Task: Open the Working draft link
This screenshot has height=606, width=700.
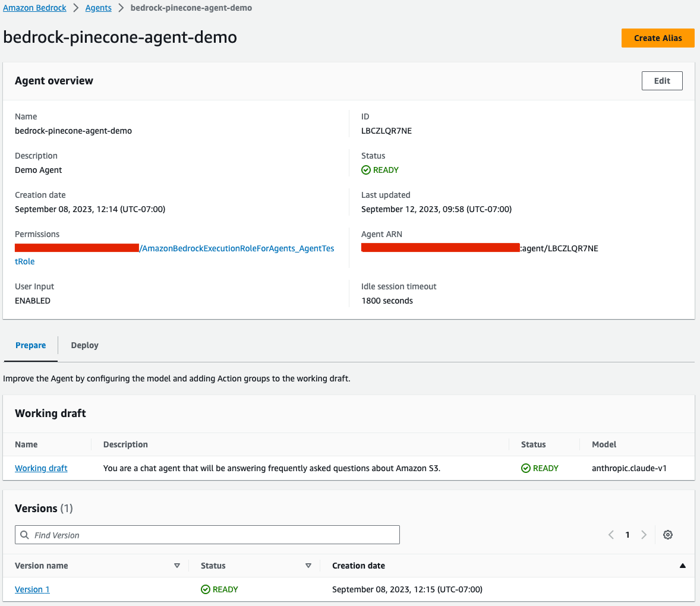Action: point(41,468)
